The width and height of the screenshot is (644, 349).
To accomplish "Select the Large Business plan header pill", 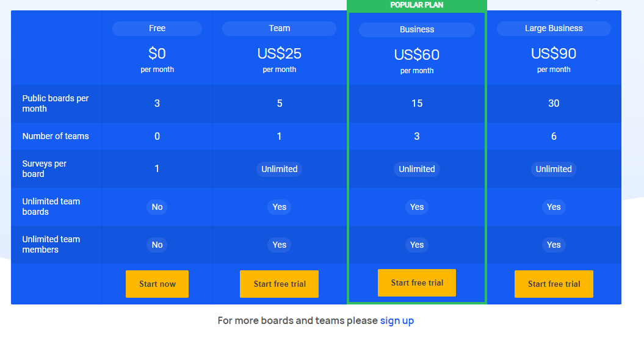I will pyautogui.click(x=554, y=29).
